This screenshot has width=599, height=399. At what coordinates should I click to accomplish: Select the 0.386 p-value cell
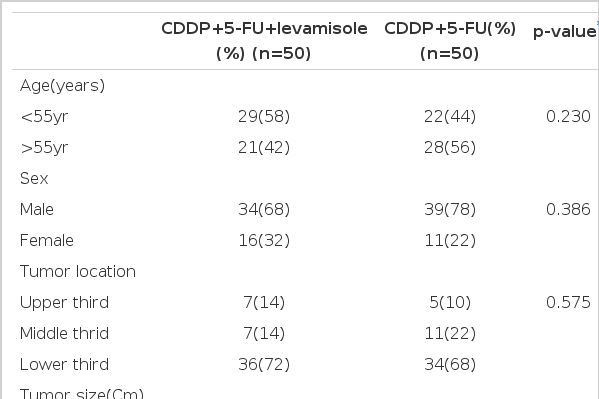568,209
